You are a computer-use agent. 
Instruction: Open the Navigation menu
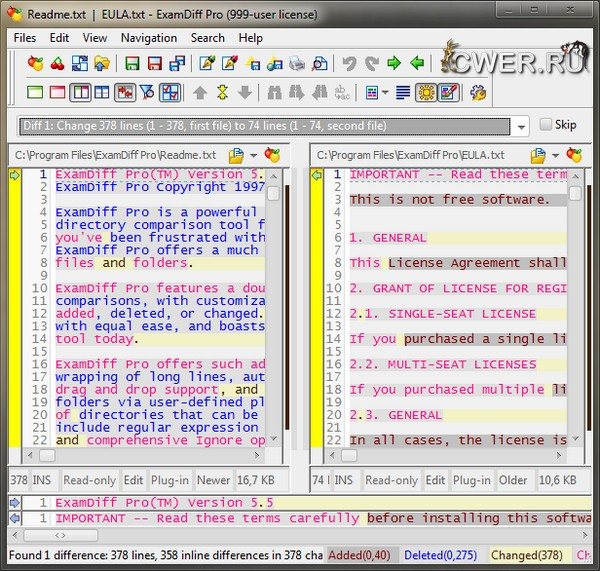(148, 37)
